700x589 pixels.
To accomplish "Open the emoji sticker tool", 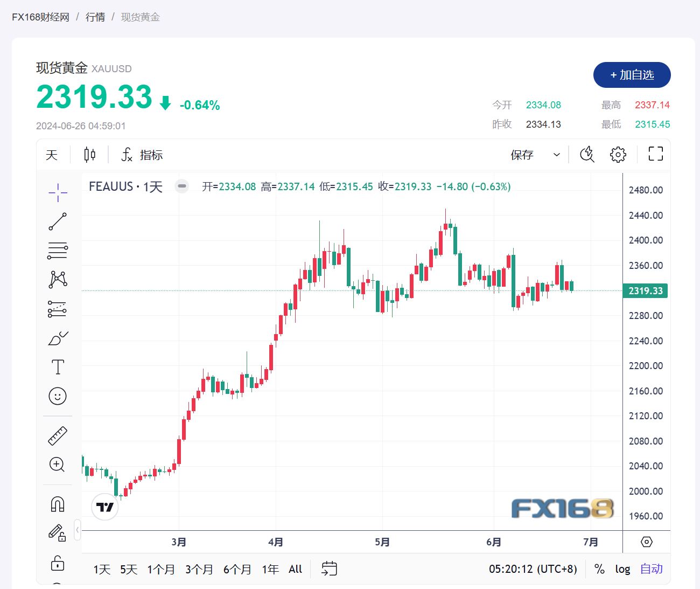I will (58, 396).
